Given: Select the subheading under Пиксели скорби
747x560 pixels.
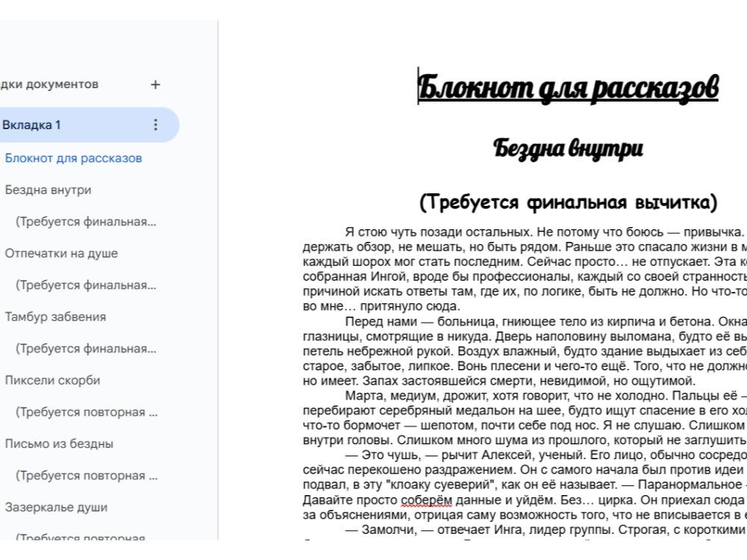Looking at the screenshot, I should pyautogui.click(x=86, y=412).
